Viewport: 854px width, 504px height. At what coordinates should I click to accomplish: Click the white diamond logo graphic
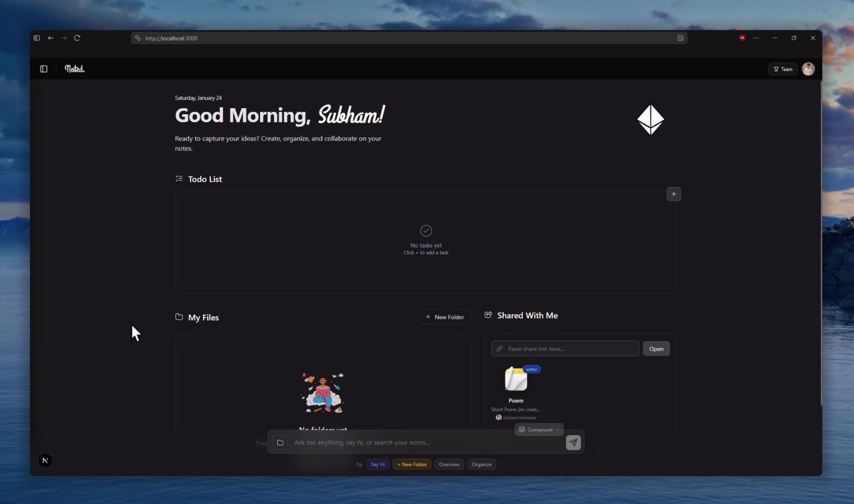tap(650, 119)
